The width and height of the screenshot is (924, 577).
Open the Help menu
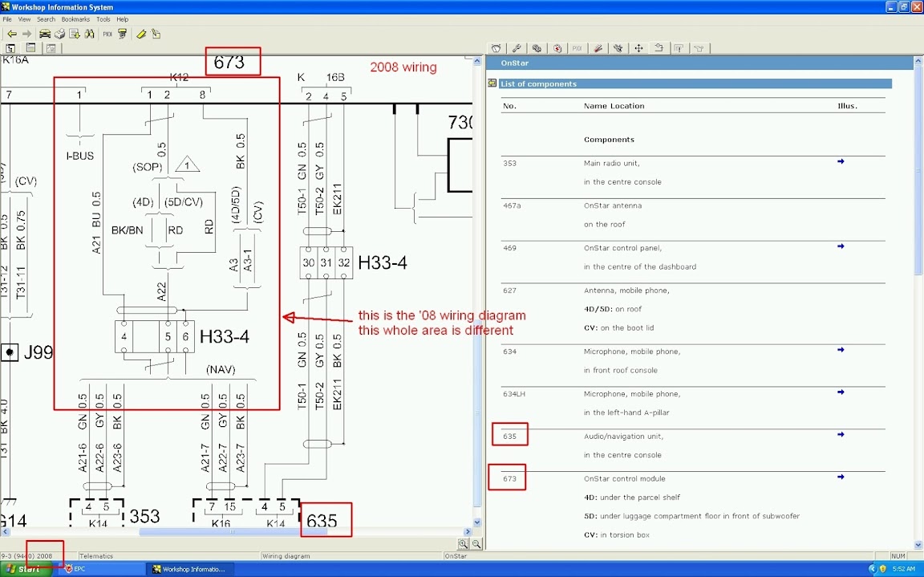(x=123, y=19)
